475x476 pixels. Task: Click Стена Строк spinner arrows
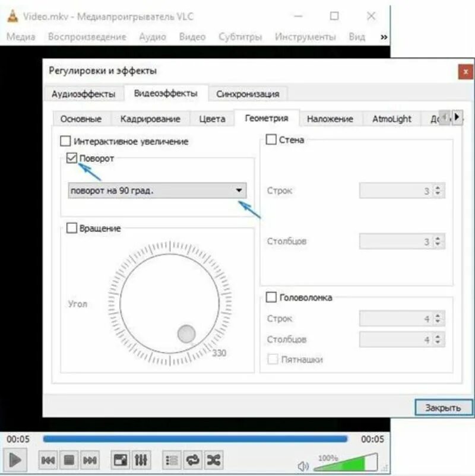[438, 191]
